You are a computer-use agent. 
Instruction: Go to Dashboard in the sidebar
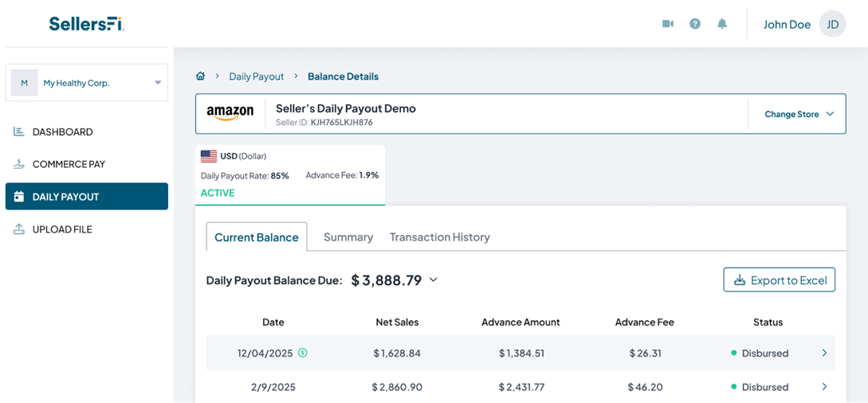[x=62, y=132]
